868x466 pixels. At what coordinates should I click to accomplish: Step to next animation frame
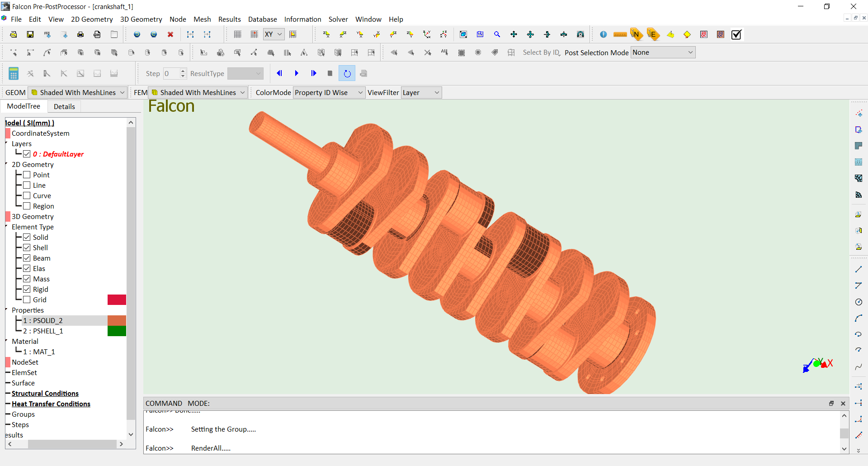click(x=314, y=73)
